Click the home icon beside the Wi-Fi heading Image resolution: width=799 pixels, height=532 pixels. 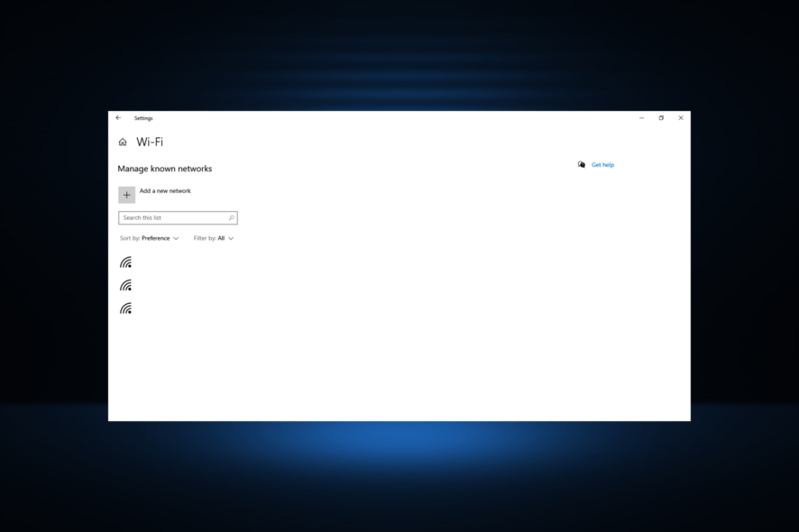122,142
